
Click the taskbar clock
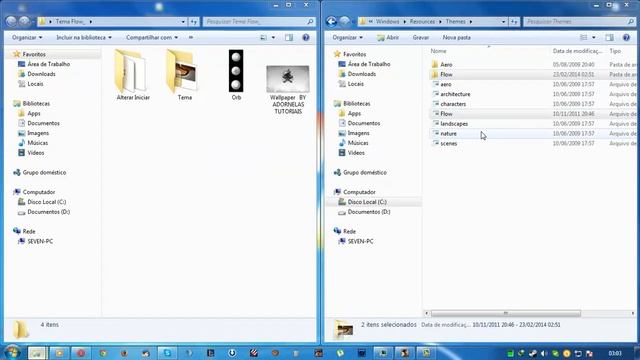tap(615, 353)
